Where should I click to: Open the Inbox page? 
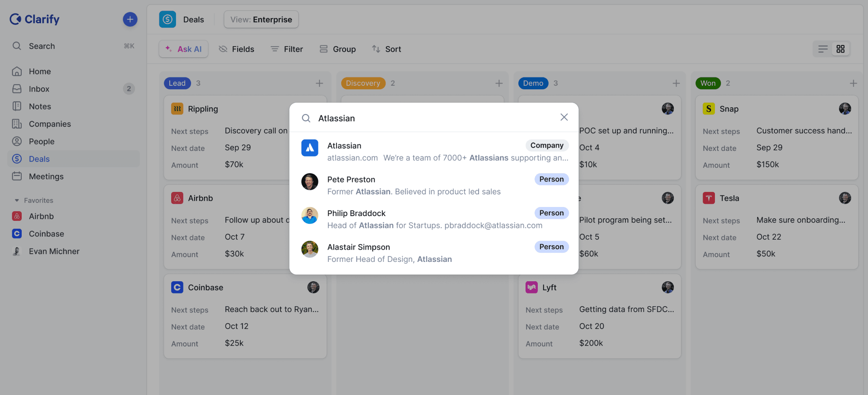coord(73,89)
